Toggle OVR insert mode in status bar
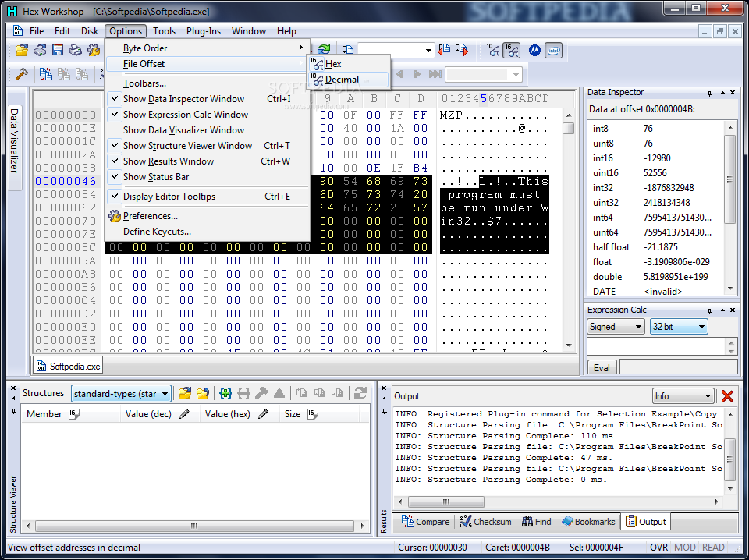749x560 pixels. (658, 547)
